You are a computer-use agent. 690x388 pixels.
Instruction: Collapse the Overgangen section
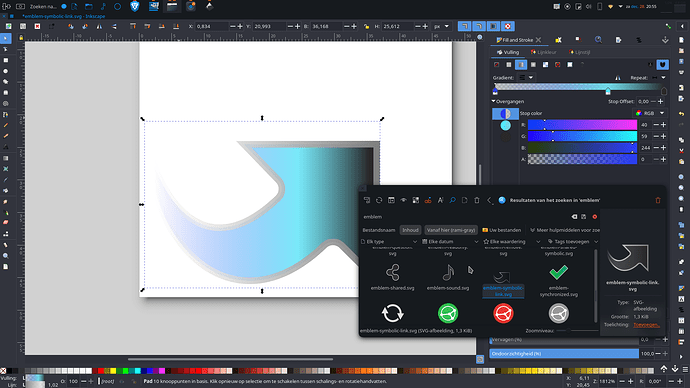[x=508, y=101]
